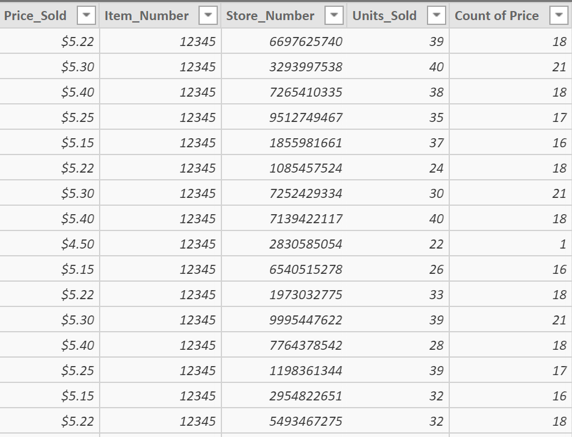Click store number cell 7764378542

click(x=284, y=345)
